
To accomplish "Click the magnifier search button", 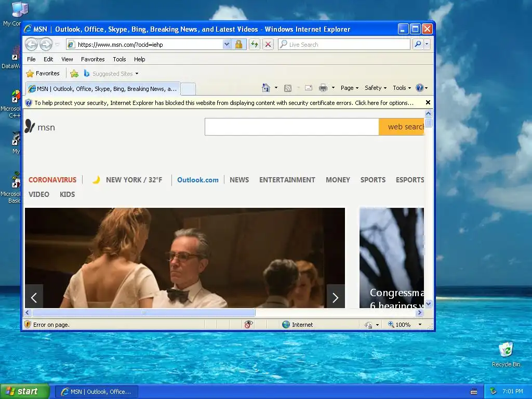I will 418,45.
